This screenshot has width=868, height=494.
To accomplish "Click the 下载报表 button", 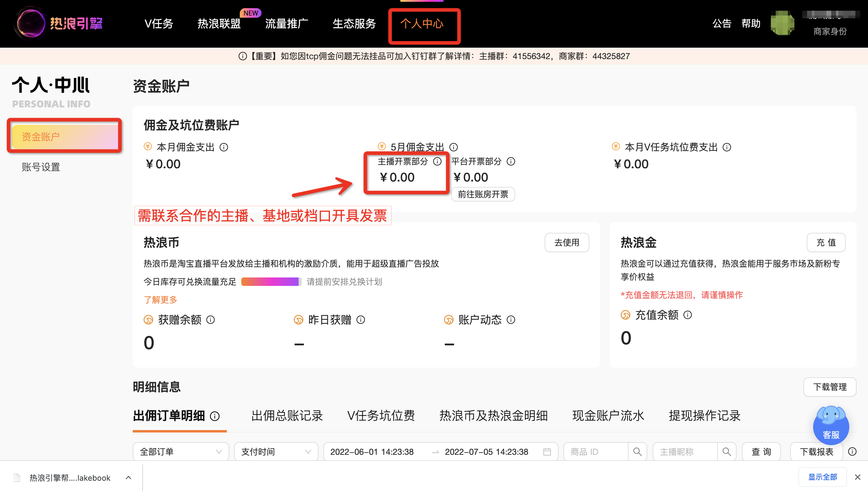I will [x=816, y=451].
